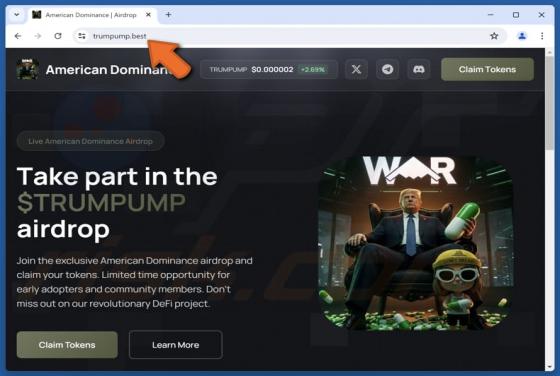The height and width of the screenshot is (376, 560).
Task: Click Claim Tokens in the header
Action: click(487, 69)
